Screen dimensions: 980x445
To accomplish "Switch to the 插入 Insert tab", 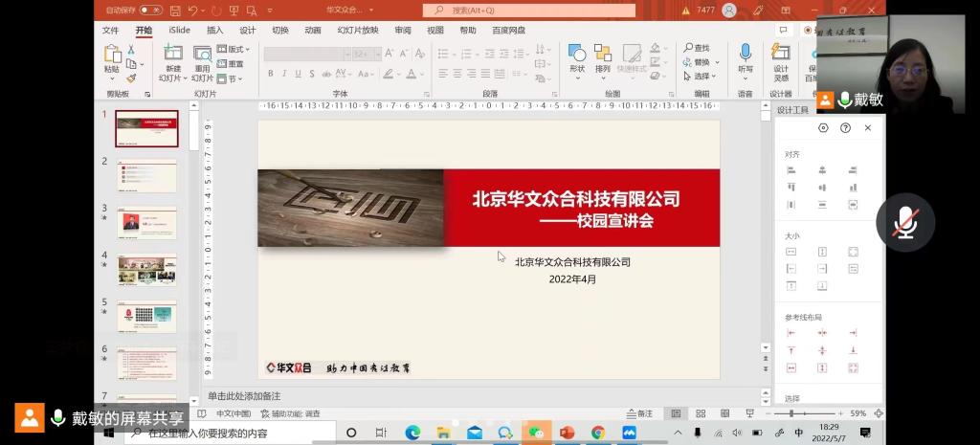I will tap(215, 30).
